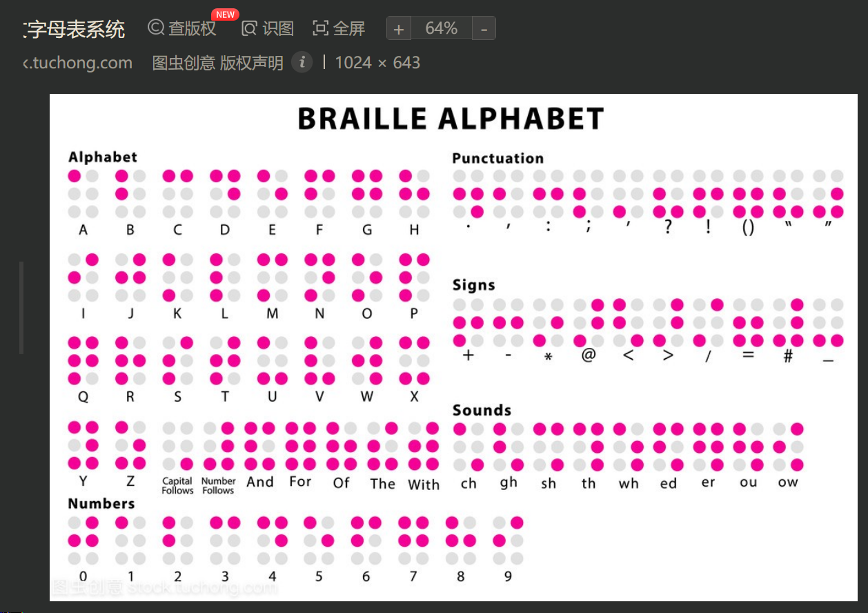This screenshot has height=613, width=868.
Task: Click the 查版权 copyright check icon
Action: [157, 28]
